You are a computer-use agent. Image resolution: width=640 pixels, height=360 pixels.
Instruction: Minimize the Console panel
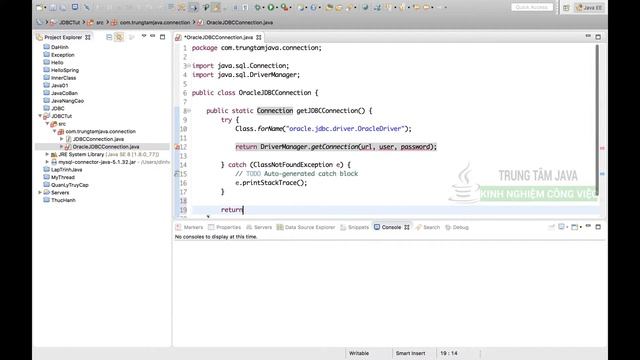(588, 227)
